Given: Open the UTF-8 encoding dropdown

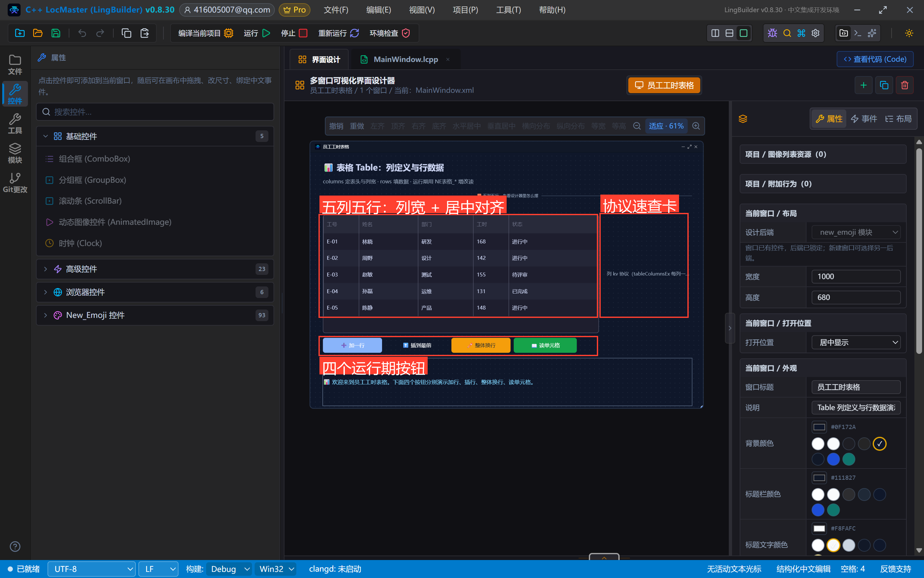Looking at the screenshot, I should [92, 569].
